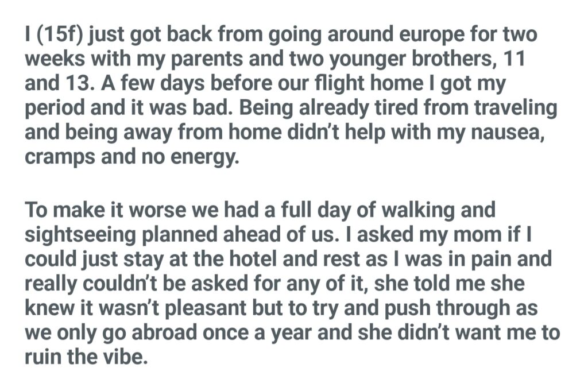Screen dimensions: 588x387
Task: Click the word "ruin" in the last line
Action: coord(47,358)
